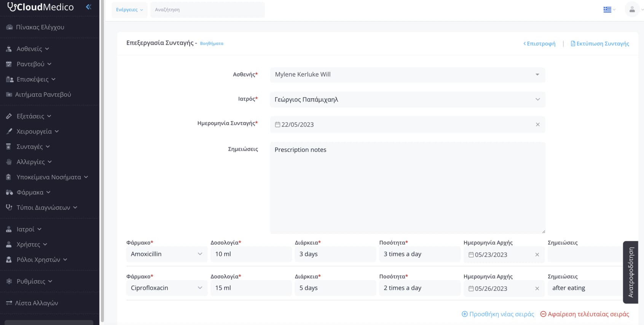644x325 pixels.
Task: Open the Ciprofloxacin medicine dropdown
Action: click(166, 288)
